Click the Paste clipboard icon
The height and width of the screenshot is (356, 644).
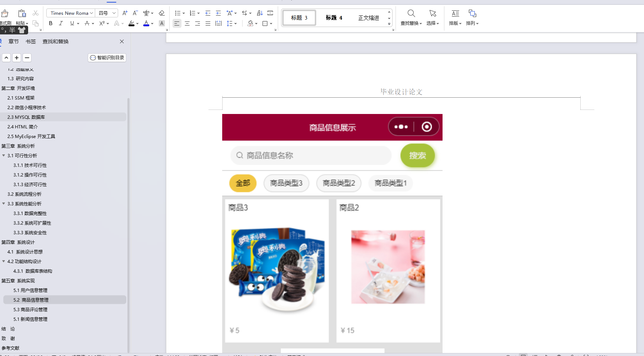coord(22,13)
